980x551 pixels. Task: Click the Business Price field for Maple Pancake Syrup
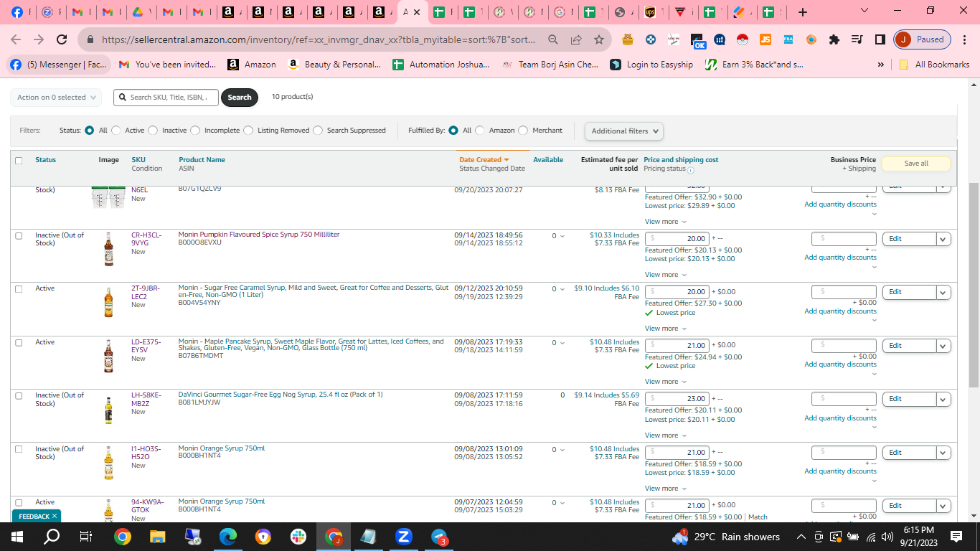tap(844, 346)
